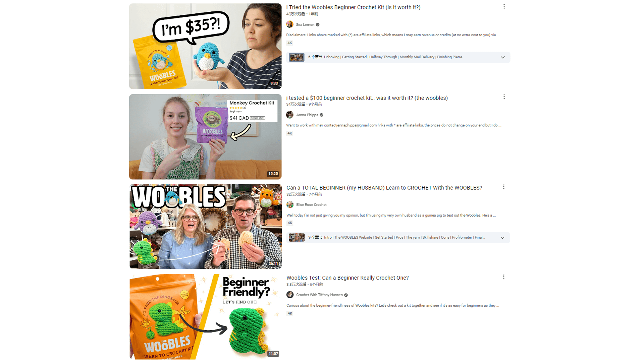644x362 pixels.
Task: Click Elise Rose Crochet channel avatar
Action: coord(290,205)
